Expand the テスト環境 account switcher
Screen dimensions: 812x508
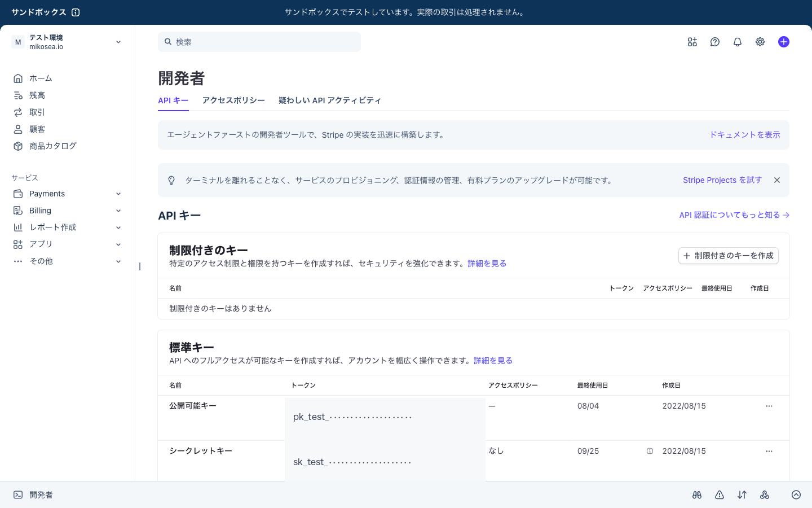pyautogui.click(x=68, y=42)
